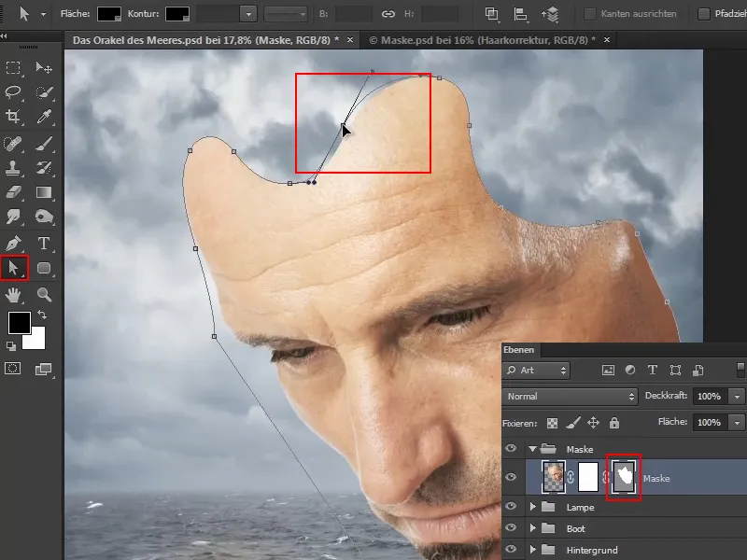
Task: Select the Lasso tool
Action: pyautogui.click(x=13, y=91)
